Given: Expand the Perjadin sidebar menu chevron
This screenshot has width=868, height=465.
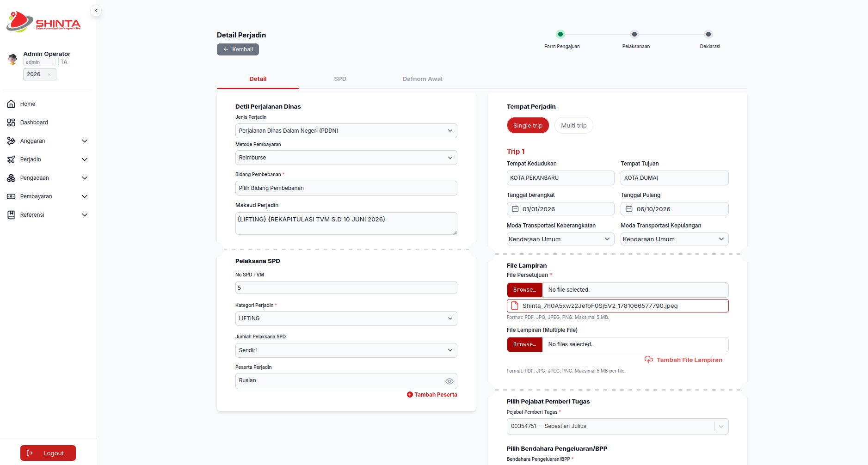Looking at the screenshot, I should tap(85, 159).
